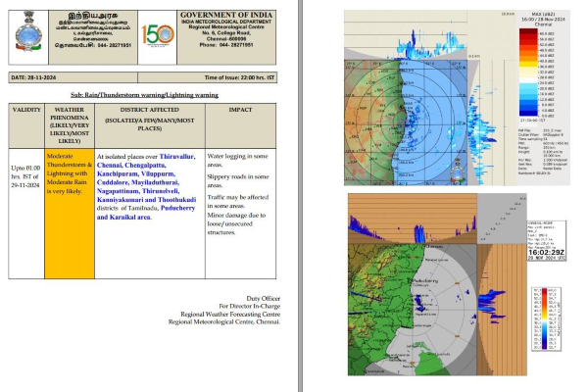Click the "WEATHER PHENOMENA" column header
This screenshot has width=588, height=392.
pos(70,125)
